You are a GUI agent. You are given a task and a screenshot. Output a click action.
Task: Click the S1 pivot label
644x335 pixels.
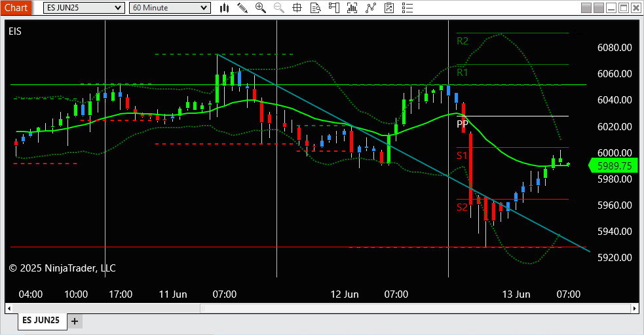click(x=462, y=156)
